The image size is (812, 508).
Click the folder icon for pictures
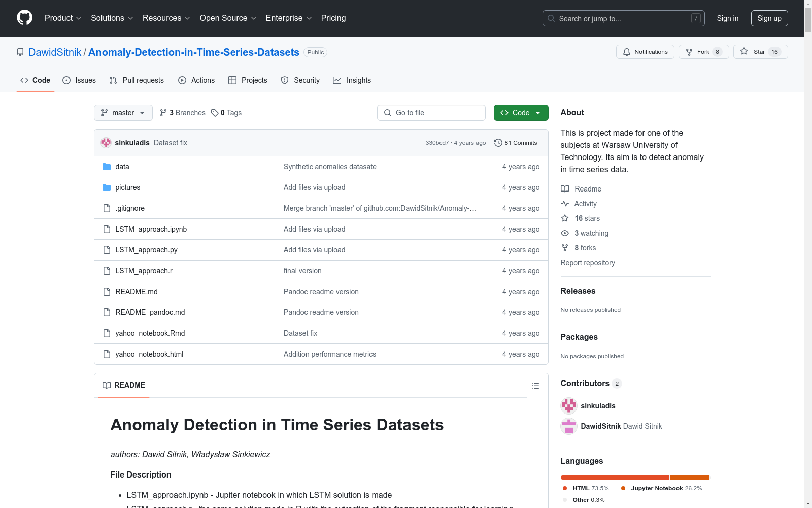point(107,187)
